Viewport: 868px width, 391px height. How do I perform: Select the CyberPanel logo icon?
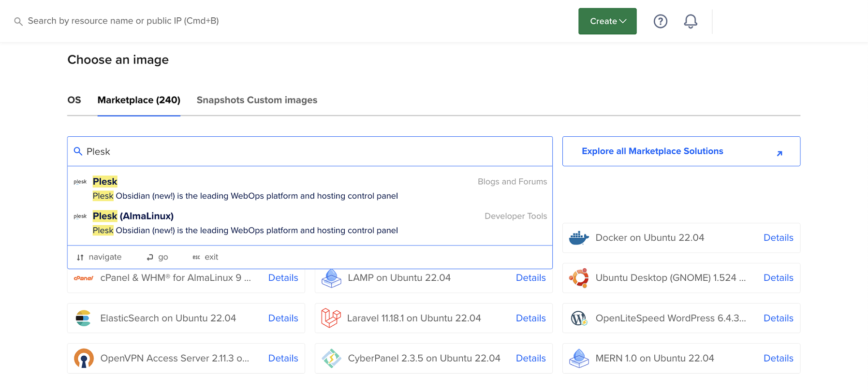tap(331, 358)
